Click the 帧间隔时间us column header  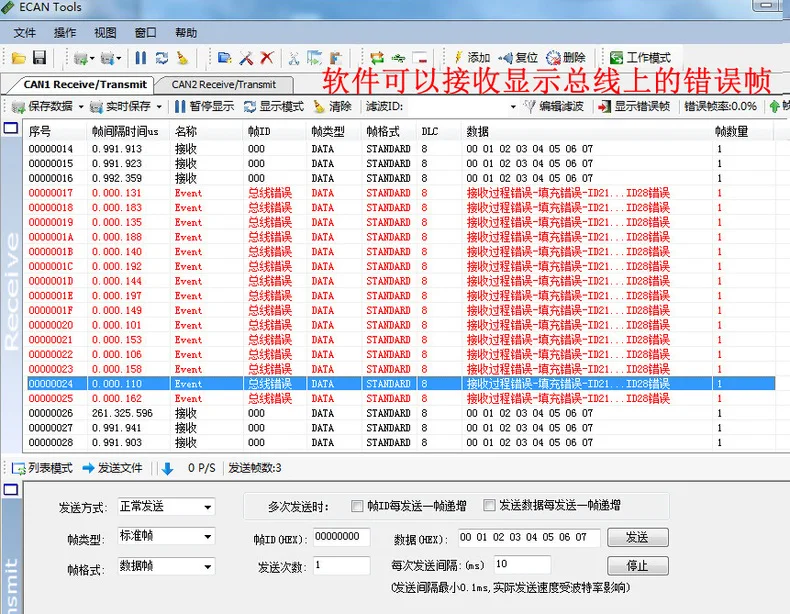128,131
